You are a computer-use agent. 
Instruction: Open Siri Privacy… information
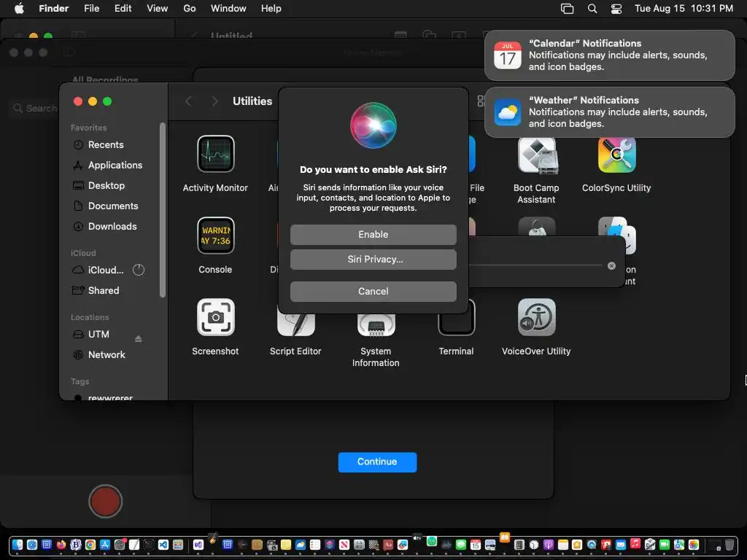tap(373, 260)
